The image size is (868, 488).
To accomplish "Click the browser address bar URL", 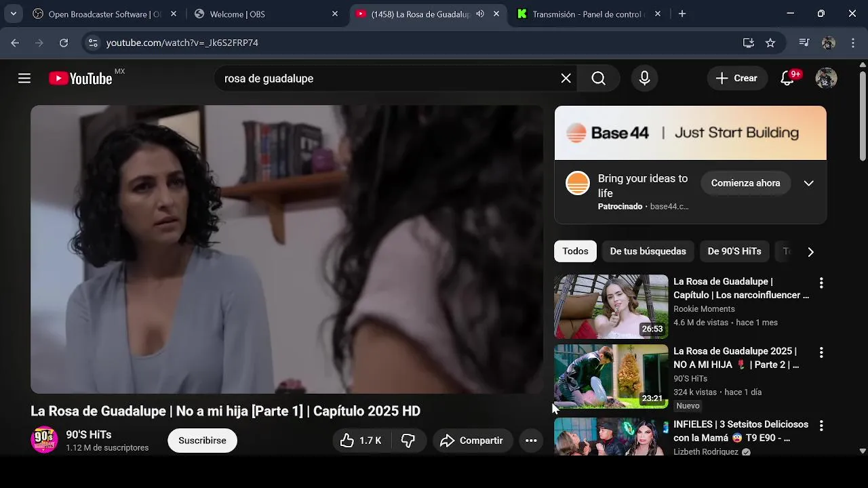I will tap(182, 43).
